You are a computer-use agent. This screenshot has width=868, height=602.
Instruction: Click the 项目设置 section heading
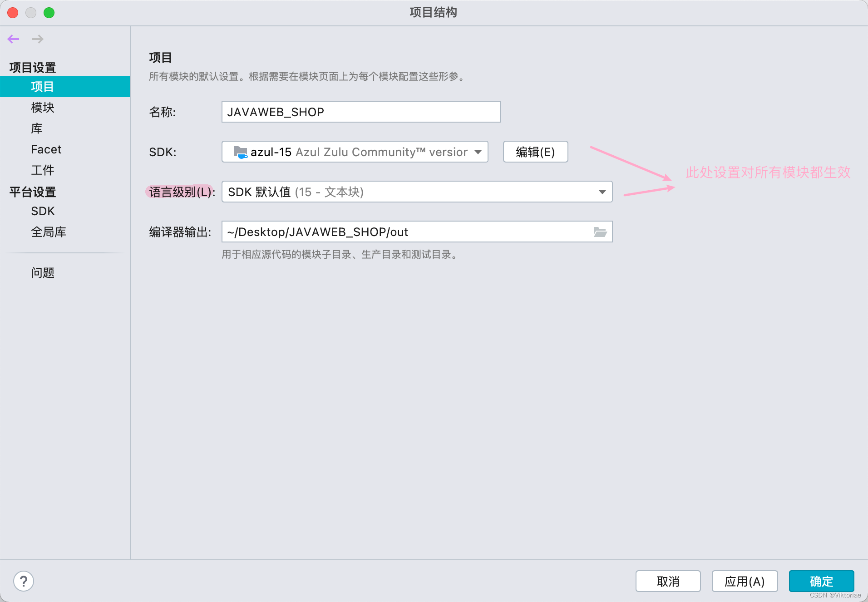[x=33, y=68]
